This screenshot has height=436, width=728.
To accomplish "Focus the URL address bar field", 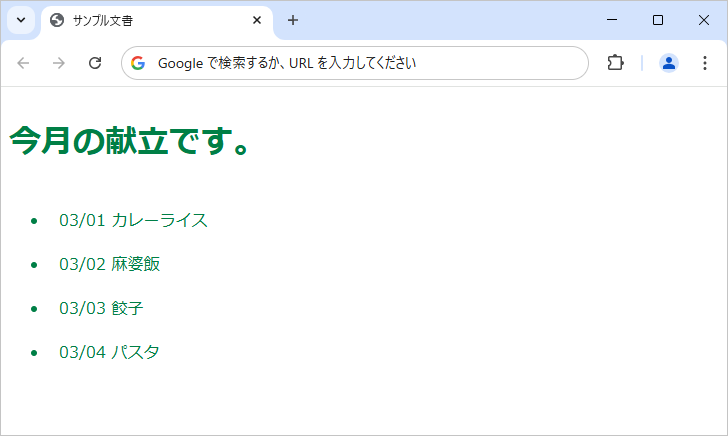I will click(360, 63).
